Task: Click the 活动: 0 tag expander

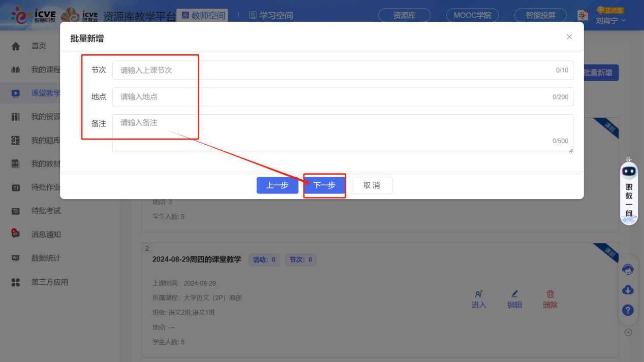Action: coord(264,259)
